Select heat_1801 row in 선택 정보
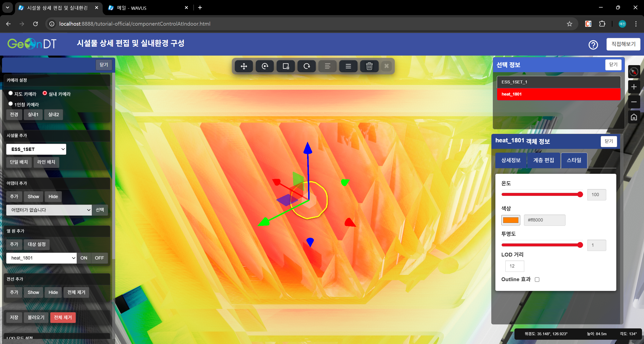The height and width of the screenshot is (344, 644). pyautogui.click(x=559, y=94)
